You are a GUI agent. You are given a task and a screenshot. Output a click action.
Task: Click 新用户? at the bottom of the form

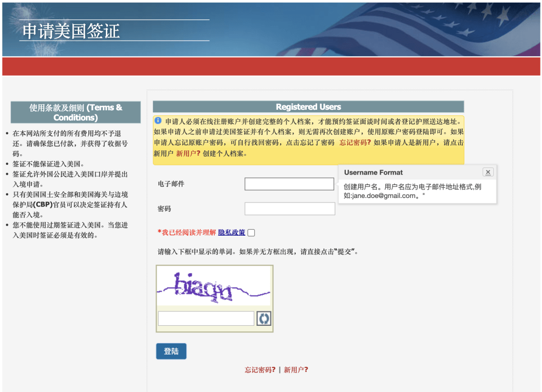tap(297, 369)
